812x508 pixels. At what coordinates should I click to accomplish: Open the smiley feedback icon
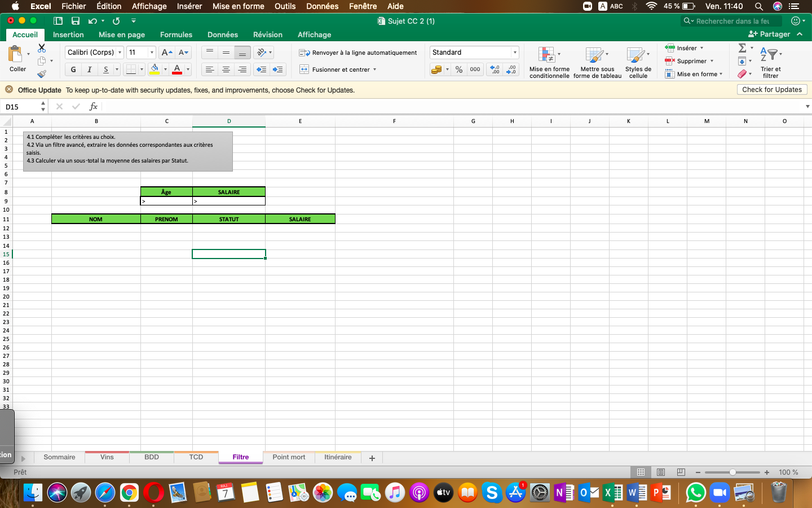tap(796, 21)
